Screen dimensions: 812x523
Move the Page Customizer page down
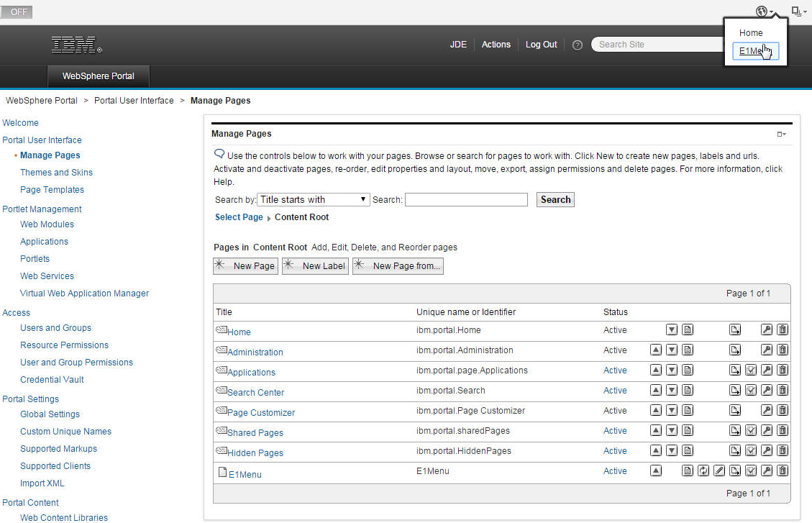point(672,411)
